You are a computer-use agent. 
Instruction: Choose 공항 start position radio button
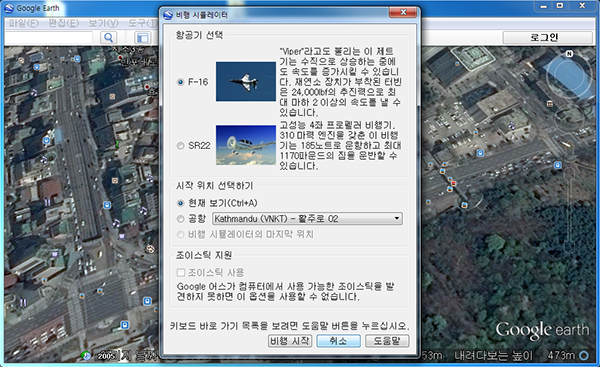[x=181, y=219]
